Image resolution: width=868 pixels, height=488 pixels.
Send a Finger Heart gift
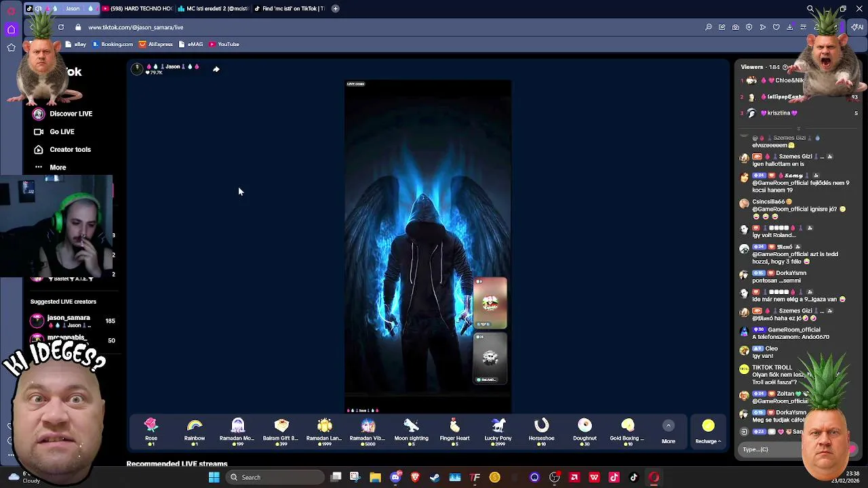(454, 430)
